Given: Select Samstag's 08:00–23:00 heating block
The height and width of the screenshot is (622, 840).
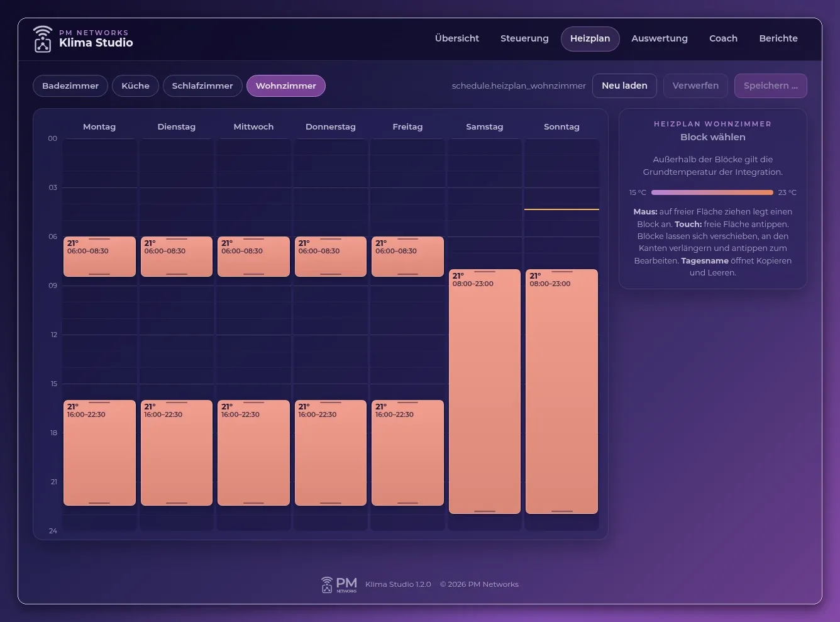Looking at the screenshot, I should click(485, 391).
